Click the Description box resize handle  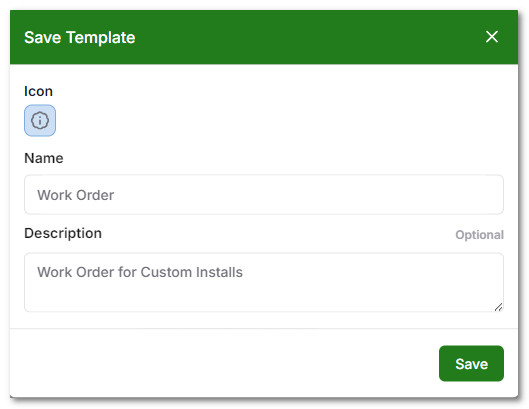[498, 307]
